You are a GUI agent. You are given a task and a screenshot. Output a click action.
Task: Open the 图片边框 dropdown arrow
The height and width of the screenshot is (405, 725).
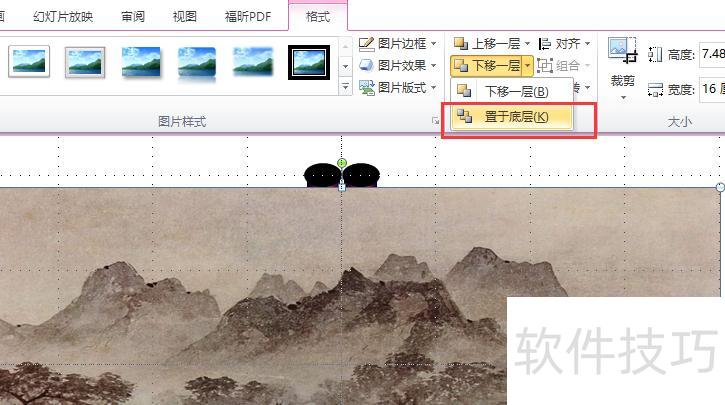433,44
